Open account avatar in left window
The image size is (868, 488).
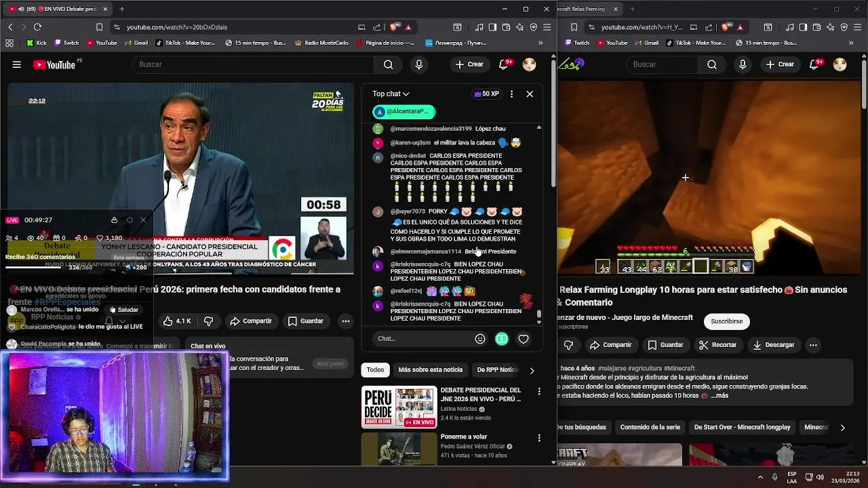click(530, 64)
